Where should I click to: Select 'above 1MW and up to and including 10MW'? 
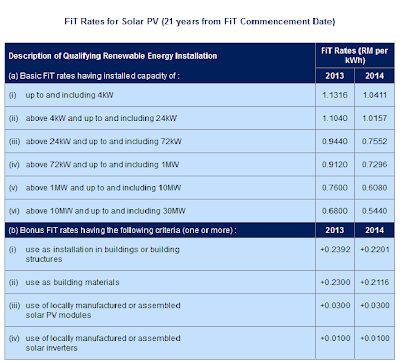point(103,188)
